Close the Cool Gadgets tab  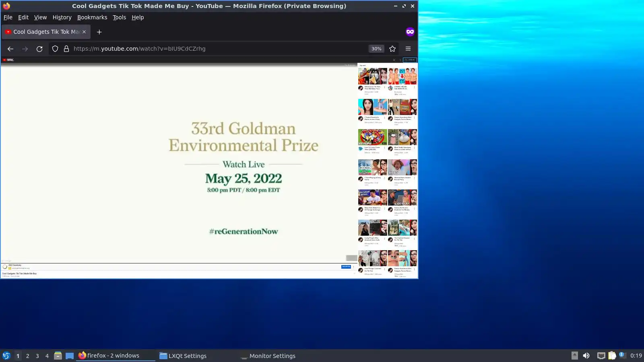84,32
